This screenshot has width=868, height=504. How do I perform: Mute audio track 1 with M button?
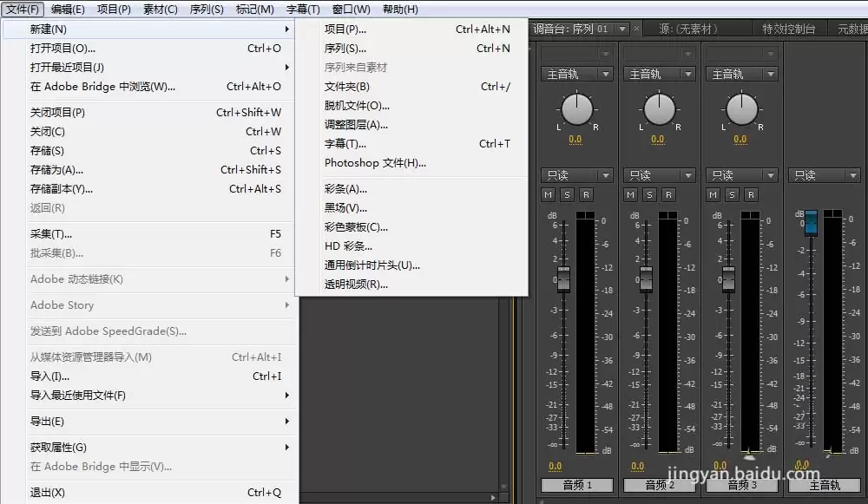tap(549, 195)
